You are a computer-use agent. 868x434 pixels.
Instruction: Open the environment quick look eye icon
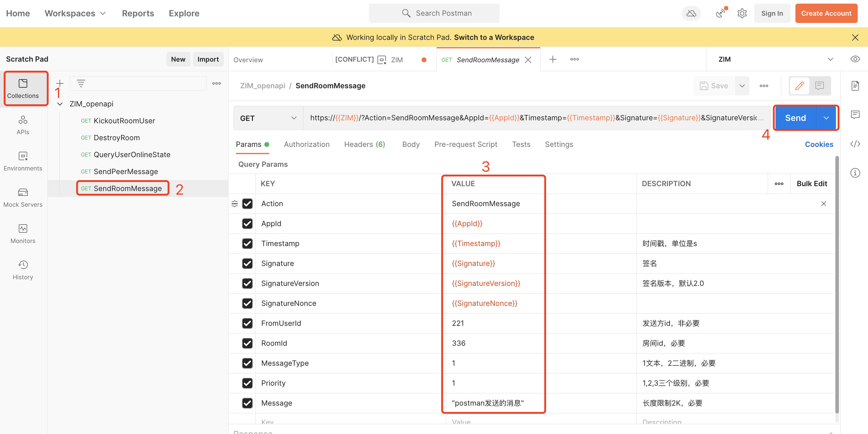click(855, 59)
